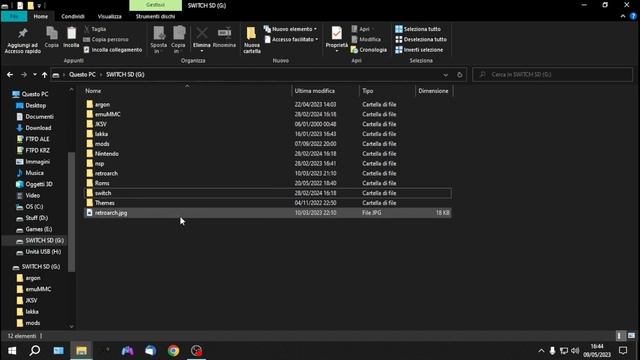Select the Nintendo folder row

[268, 153]
